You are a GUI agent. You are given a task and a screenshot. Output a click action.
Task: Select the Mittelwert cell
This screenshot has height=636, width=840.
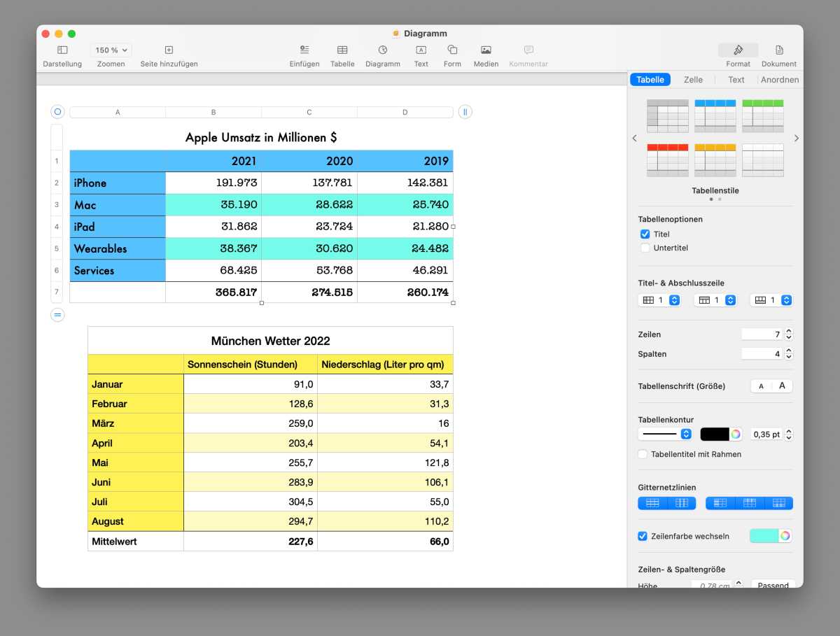point(136,542)
